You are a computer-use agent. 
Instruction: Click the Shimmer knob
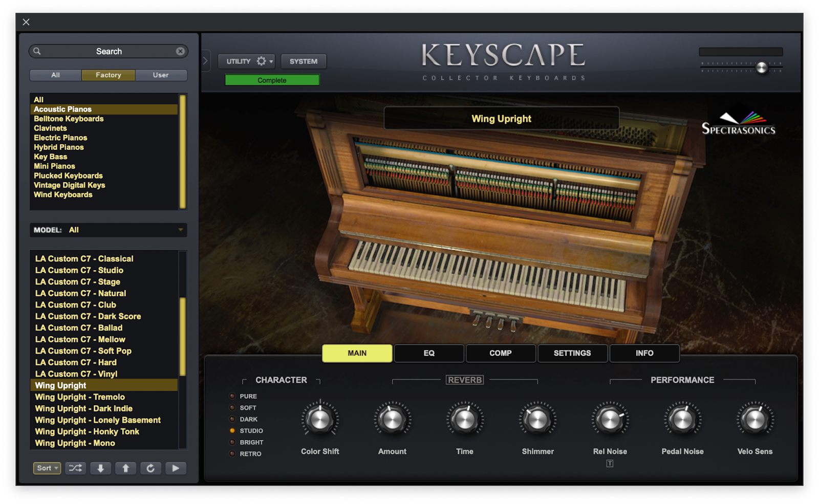(x=537, y=420)
